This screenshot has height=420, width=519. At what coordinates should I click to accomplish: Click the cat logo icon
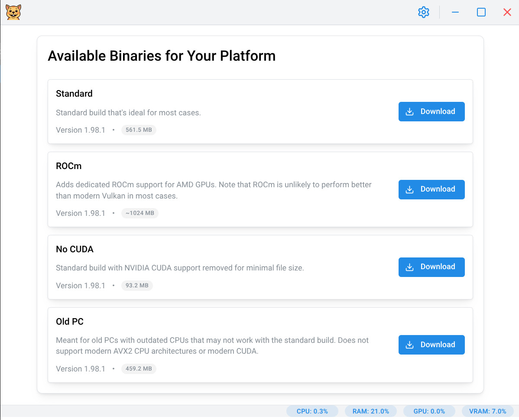(13, 12)
